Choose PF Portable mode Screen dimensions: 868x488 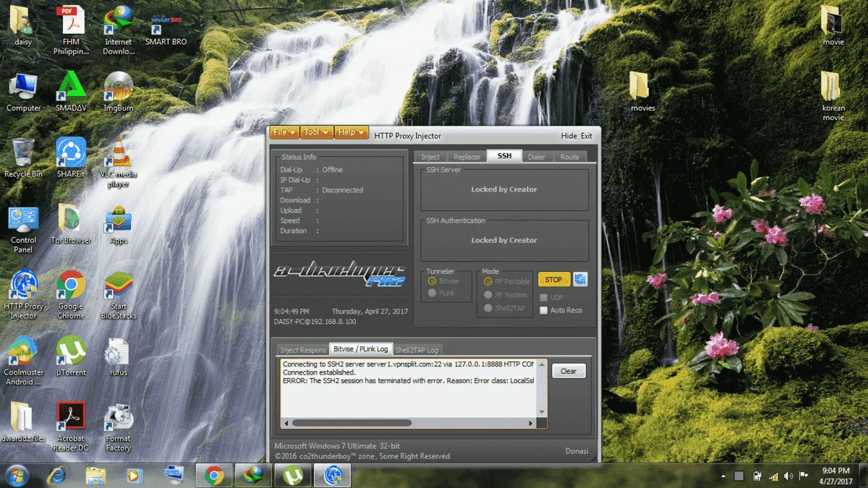coord(488,281)
